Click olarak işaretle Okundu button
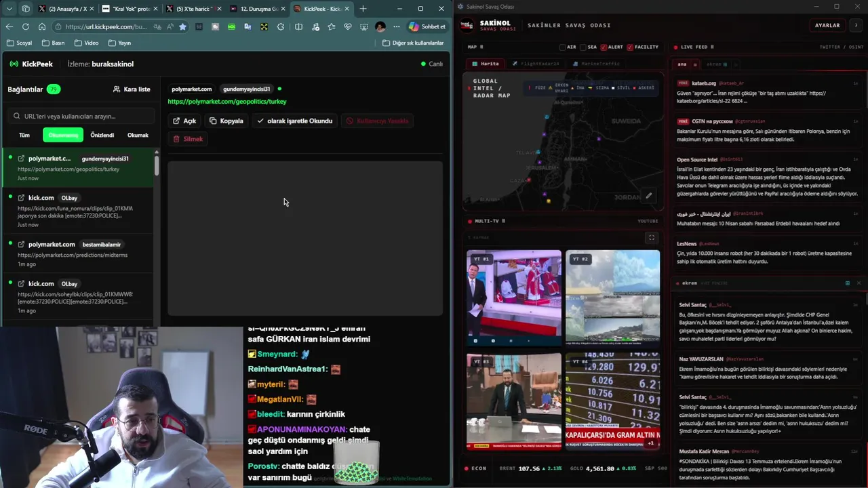Image resolution: width=868 pixels, height=488 pixels. 295,121
